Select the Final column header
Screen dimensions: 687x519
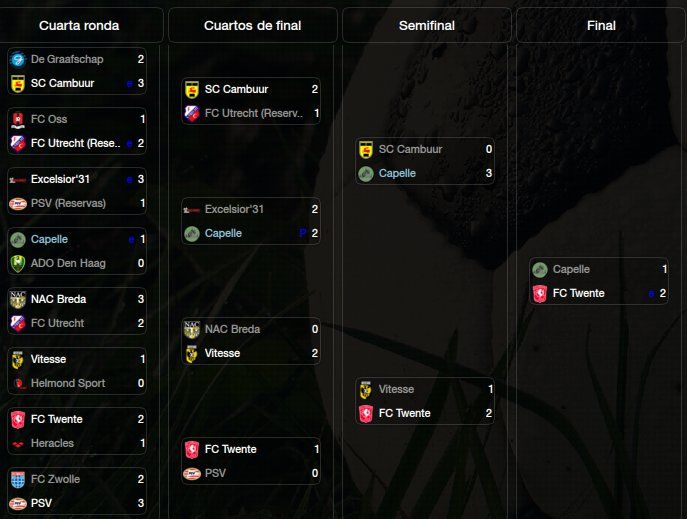(601, 25)
